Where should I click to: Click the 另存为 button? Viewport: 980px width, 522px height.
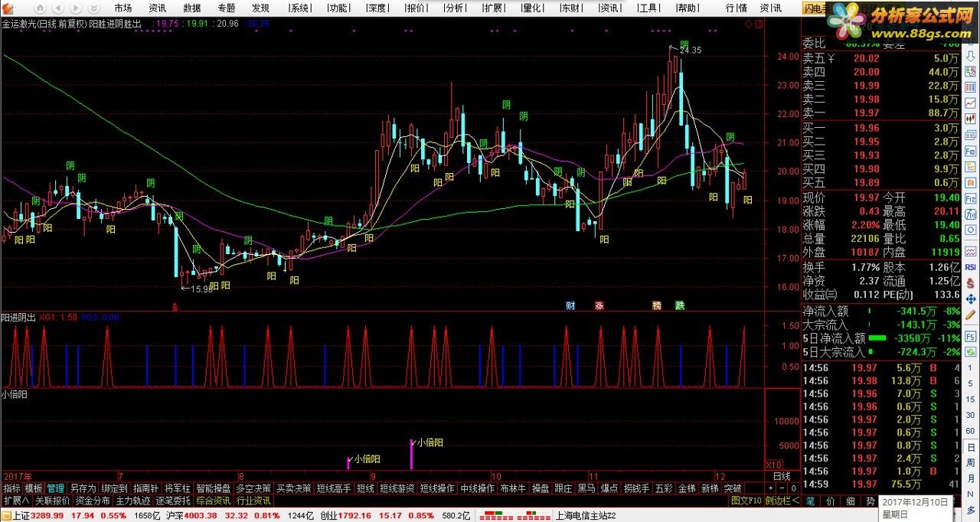(x=83, y=488)
